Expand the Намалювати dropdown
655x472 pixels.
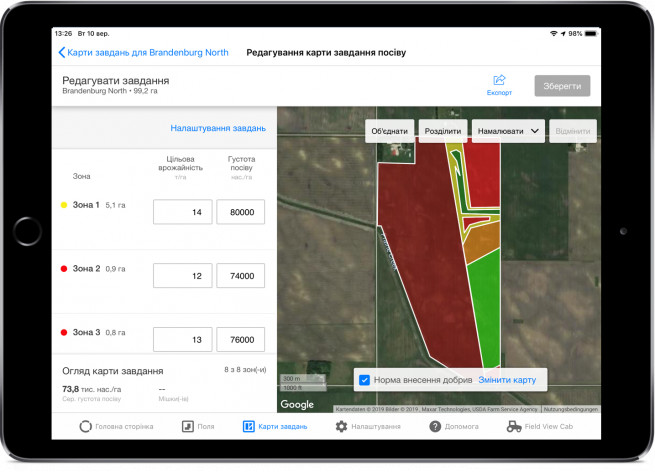coord(508,131)
